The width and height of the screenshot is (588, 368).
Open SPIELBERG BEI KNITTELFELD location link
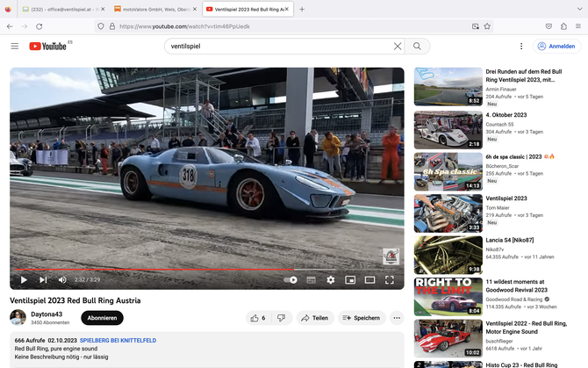(x=118, y=340)
